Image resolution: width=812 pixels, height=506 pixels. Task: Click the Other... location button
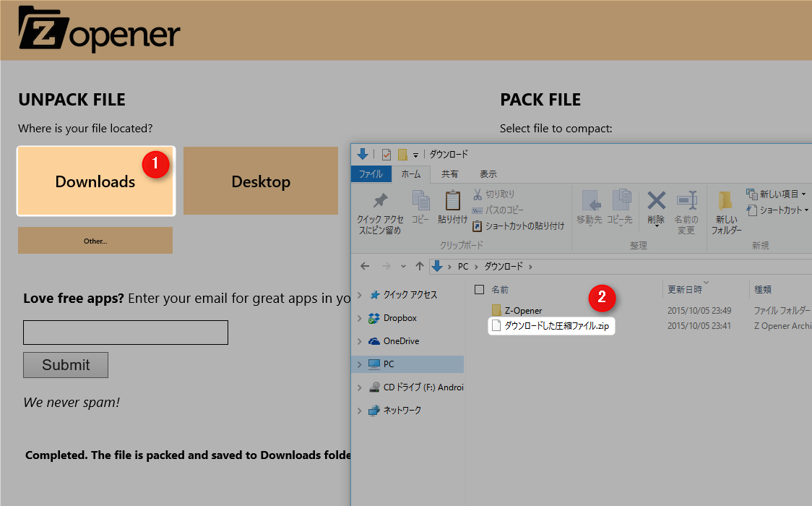pyautogui.click(x=95, y=241)
